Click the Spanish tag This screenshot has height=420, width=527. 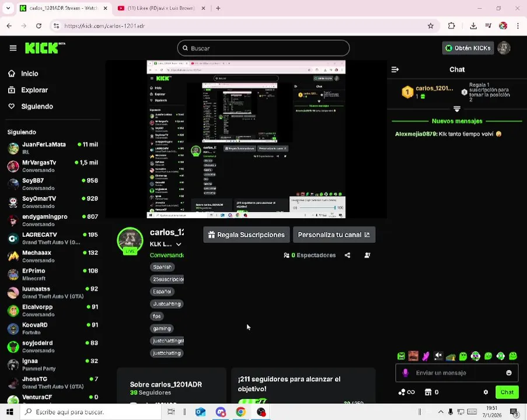pos(162,267)
